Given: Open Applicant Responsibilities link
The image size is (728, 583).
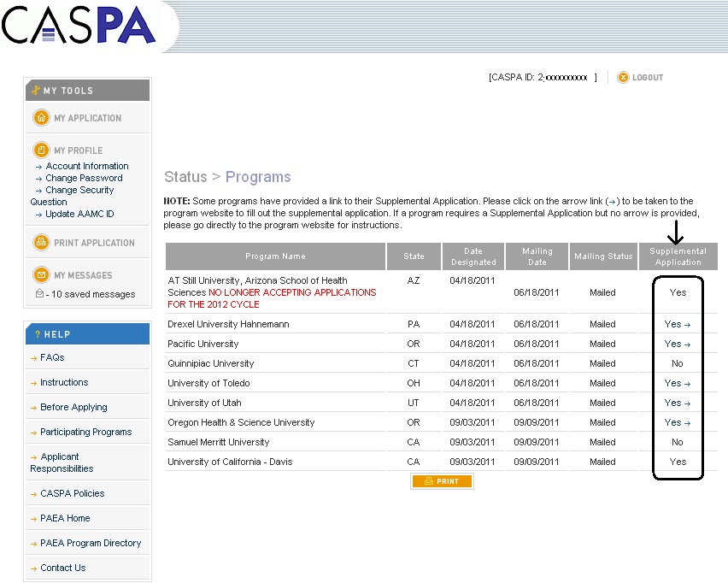Looking at the screenshot, I should (x=62, y=462).
